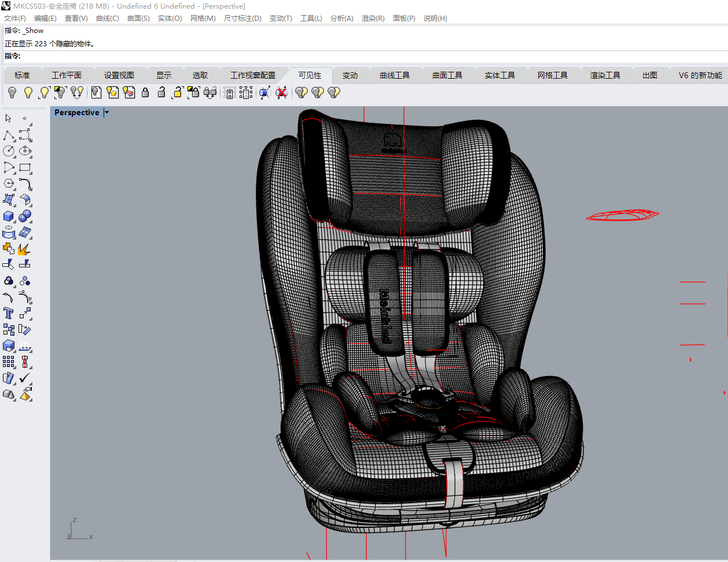Pick the Box creation tool in the sidebar
Image resolution: width=728 pixels, height=562 pixels.
point(8,216)
